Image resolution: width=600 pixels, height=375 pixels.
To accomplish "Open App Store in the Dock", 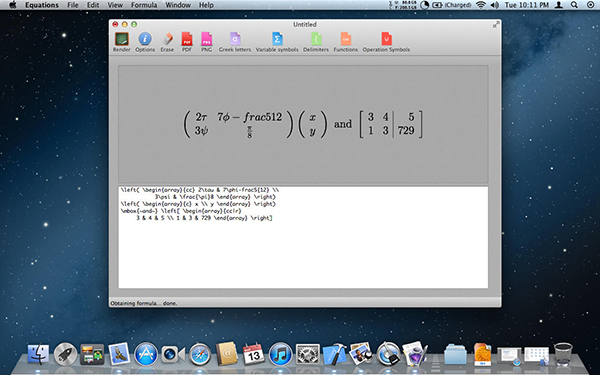I will 146,354.
